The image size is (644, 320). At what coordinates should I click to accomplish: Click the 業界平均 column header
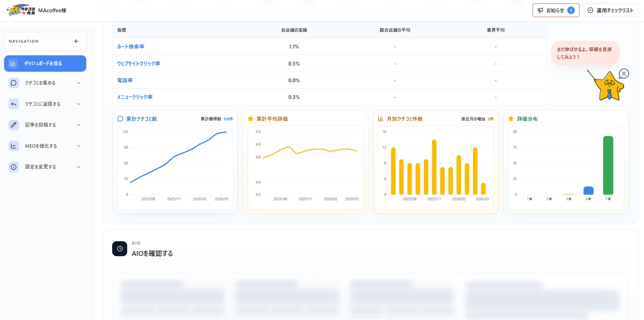(x=496, y=30)
